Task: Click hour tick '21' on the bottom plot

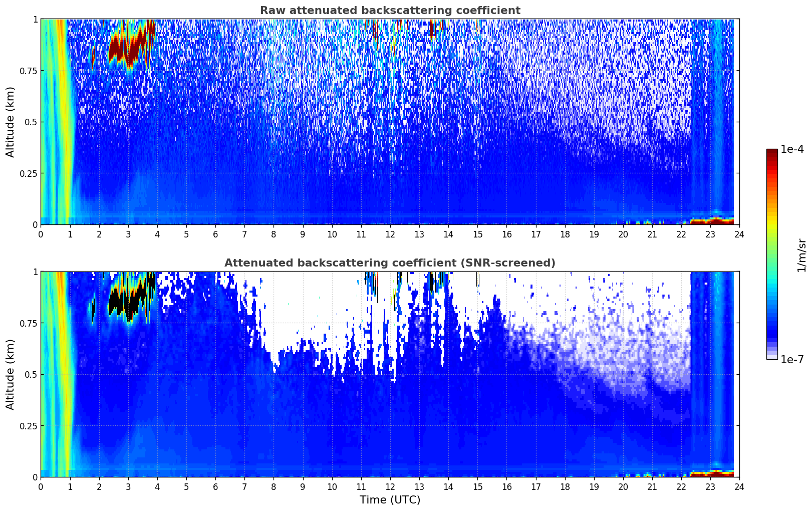Action: [x=652, y=486]
